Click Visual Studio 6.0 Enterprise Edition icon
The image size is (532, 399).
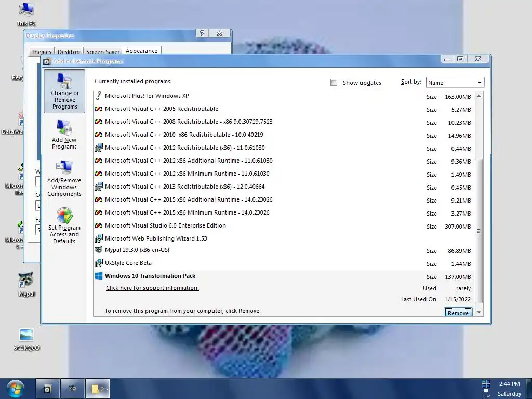[98, 225]
